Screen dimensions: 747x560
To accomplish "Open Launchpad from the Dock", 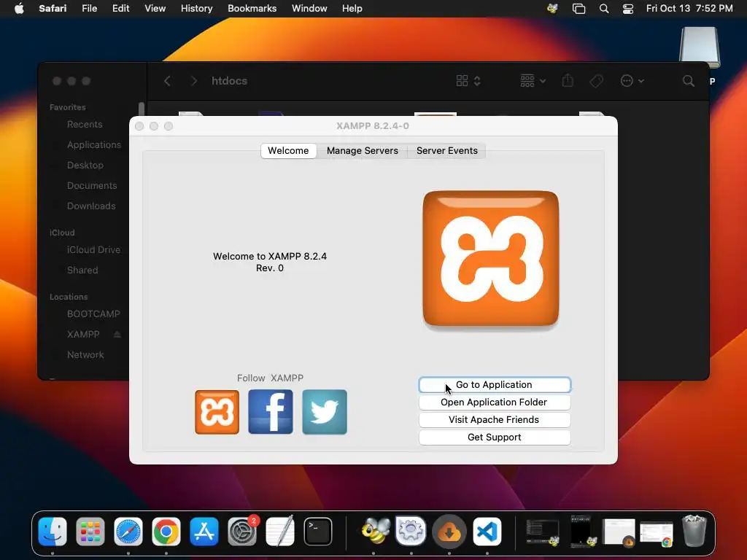I will pos(90,532).
